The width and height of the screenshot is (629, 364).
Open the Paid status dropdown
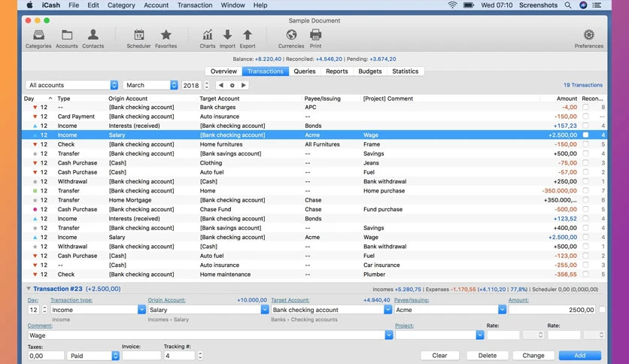click(93, 356)
